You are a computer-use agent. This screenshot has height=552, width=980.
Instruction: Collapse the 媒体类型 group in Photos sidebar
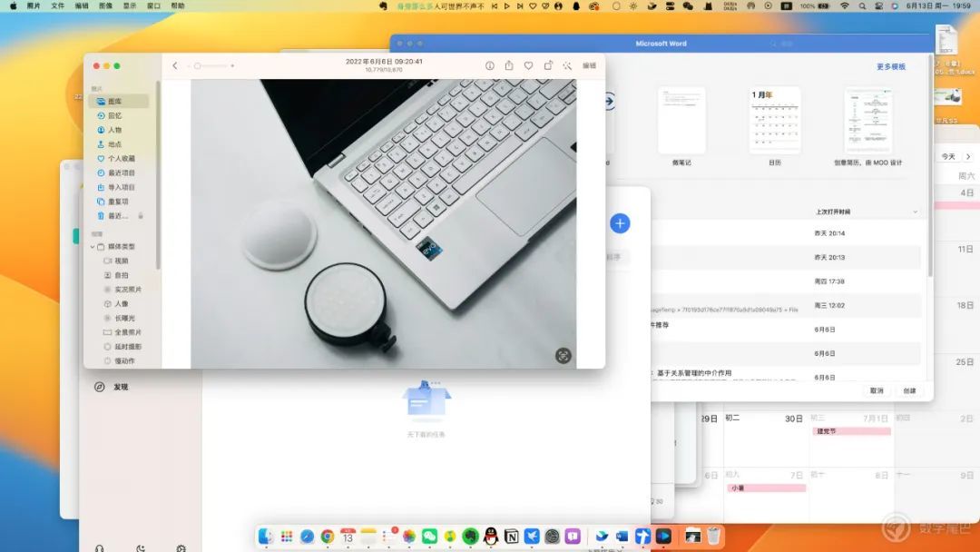93,247
